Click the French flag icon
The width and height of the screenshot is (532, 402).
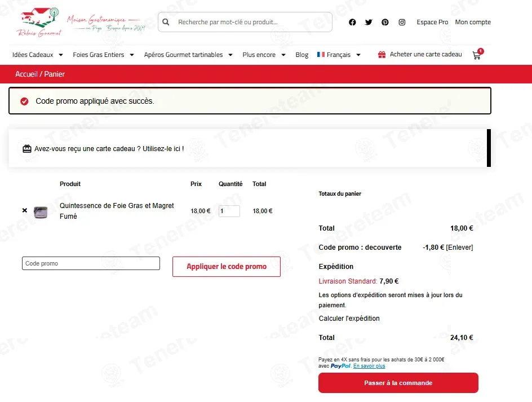click(321, 54)
